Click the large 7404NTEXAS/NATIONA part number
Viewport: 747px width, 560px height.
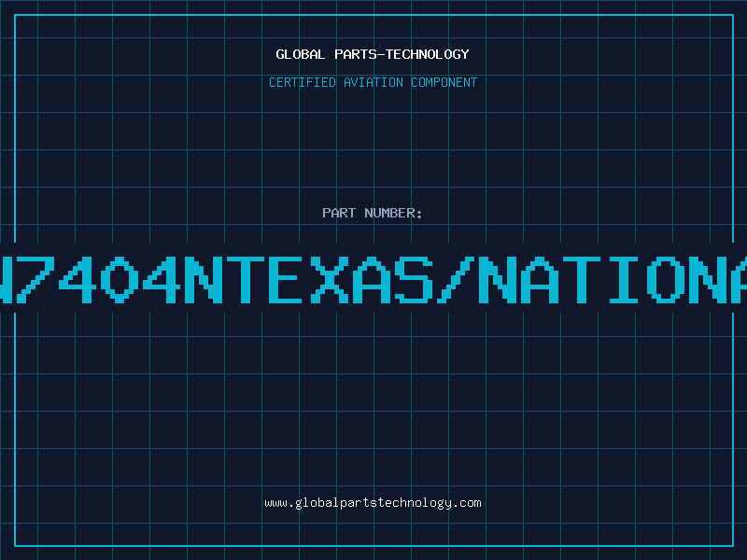point(373,280)
